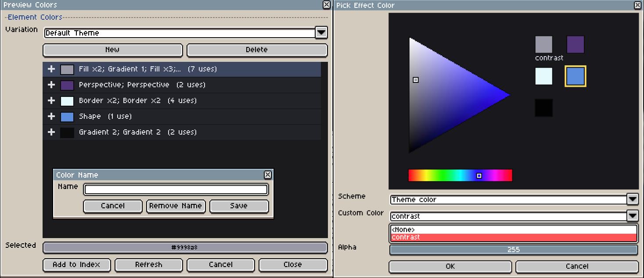Click the color triangle picker handle
This screenshot has height=278, width=644.
coord(416,80)
